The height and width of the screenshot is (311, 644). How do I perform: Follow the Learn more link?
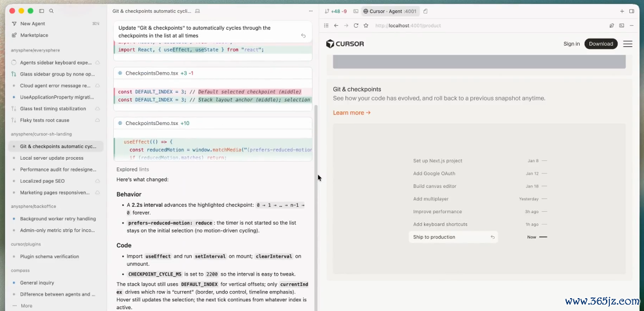351,113
